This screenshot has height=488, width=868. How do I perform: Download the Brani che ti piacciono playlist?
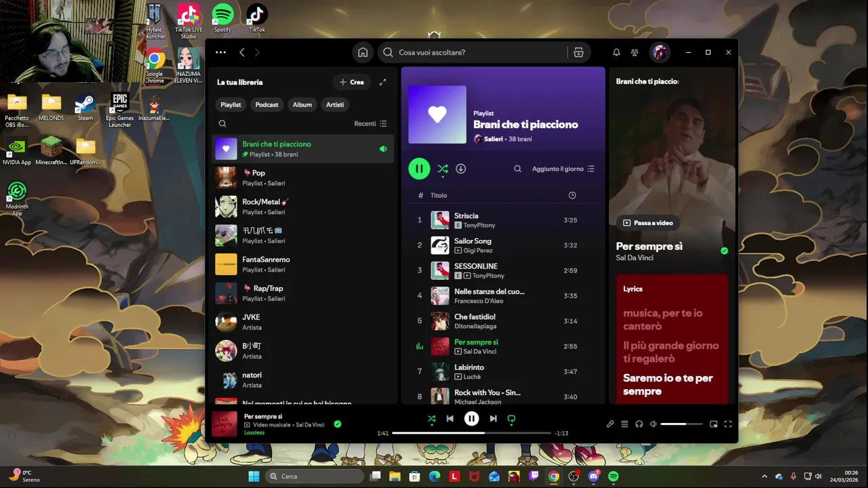pos(460,169)
